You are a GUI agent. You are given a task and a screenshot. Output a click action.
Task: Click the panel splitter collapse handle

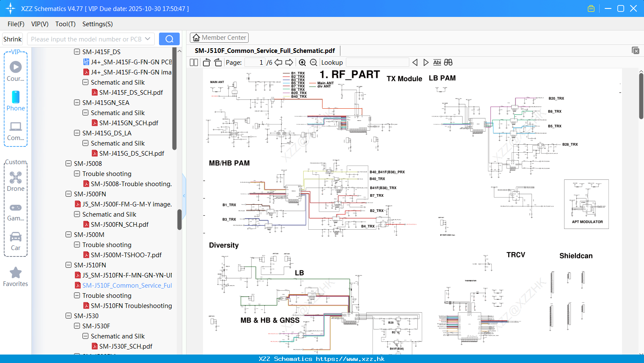coord(184,195)
